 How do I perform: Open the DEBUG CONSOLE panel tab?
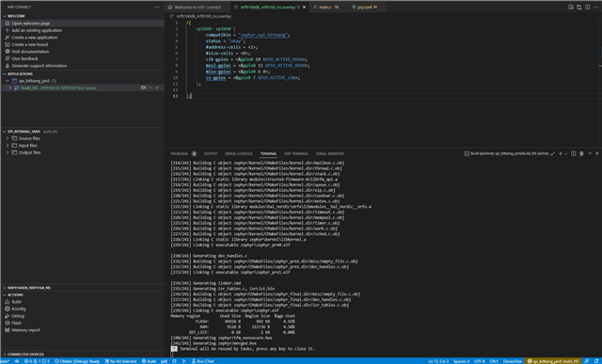[x=238, y=153]
